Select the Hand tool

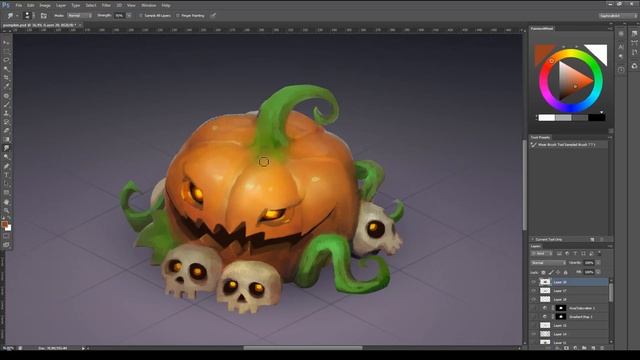coord(6,202)
